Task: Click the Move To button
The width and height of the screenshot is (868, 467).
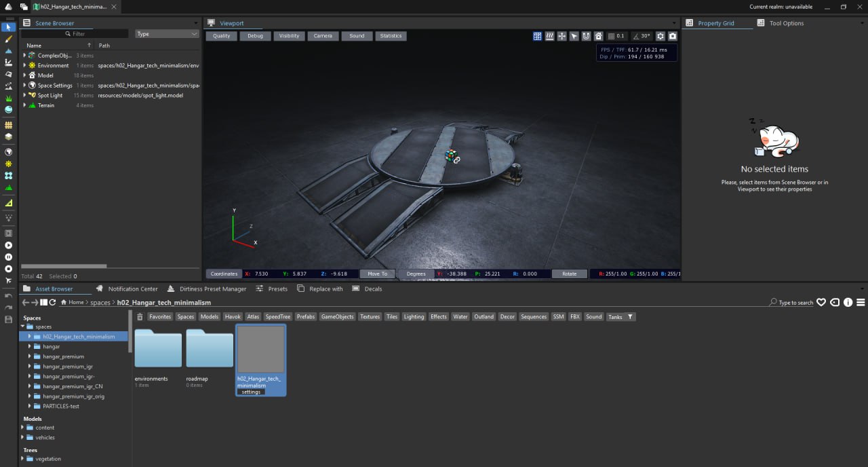Action: pos(378,274)
